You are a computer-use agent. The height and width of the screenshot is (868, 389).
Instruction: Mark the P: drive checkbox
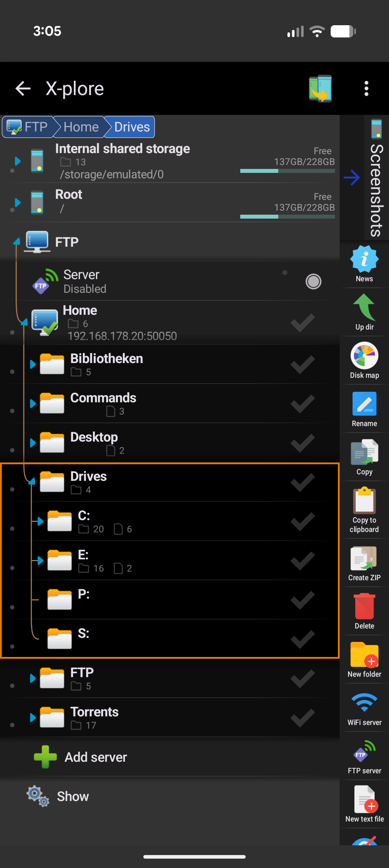point(303,600)
